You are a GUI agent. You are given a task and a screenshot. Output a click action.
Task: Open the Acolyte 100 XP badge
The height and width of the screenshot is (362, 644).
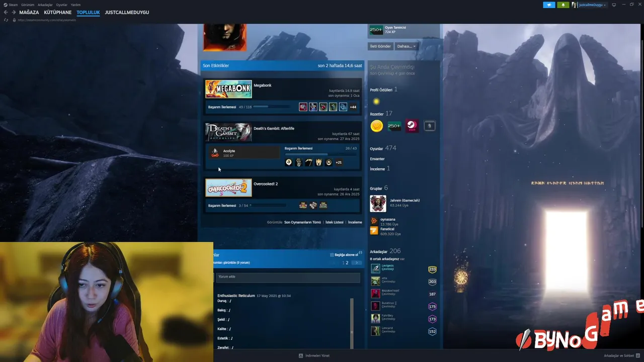tap(244, 153)
